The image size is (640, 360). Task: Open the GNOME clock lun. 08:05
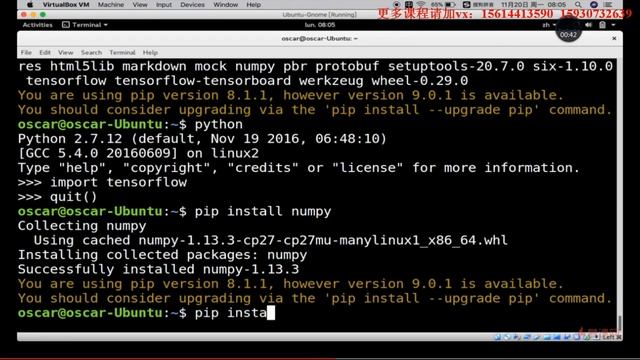(320, 25)
